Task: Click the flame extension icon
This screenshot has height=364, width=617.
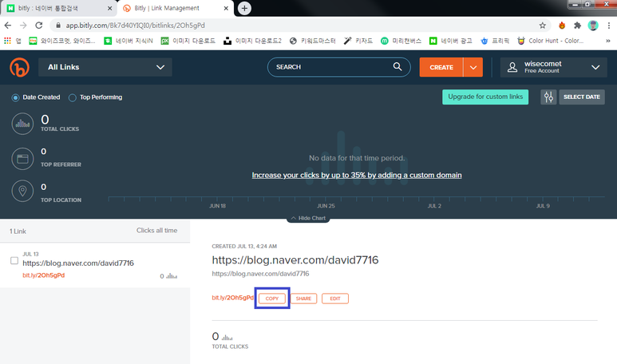Action: (x=562, y=26)
